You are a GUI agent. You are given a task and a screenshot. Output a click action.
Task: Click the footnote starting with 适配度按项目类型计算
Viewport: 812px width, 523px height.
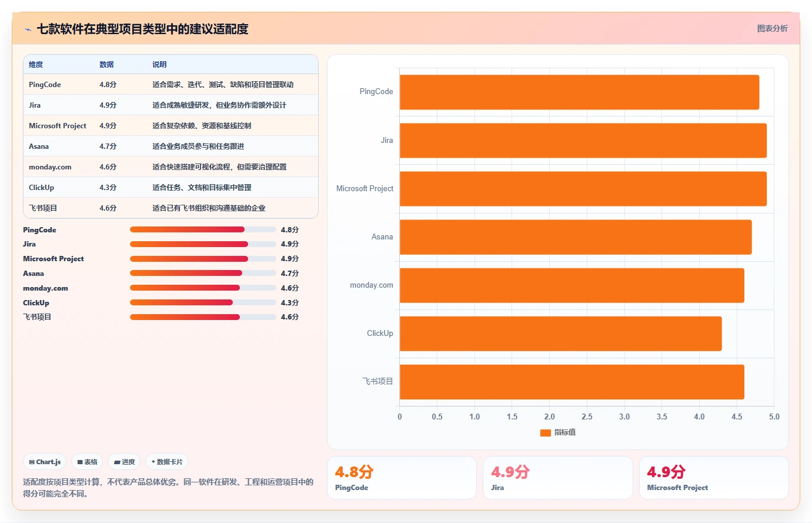(168, 488)
